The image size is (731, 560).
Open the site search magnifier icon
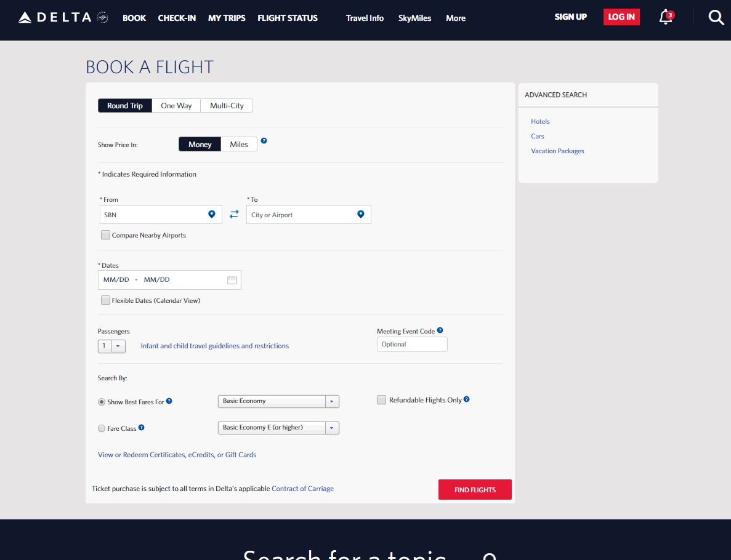[716, 17]
